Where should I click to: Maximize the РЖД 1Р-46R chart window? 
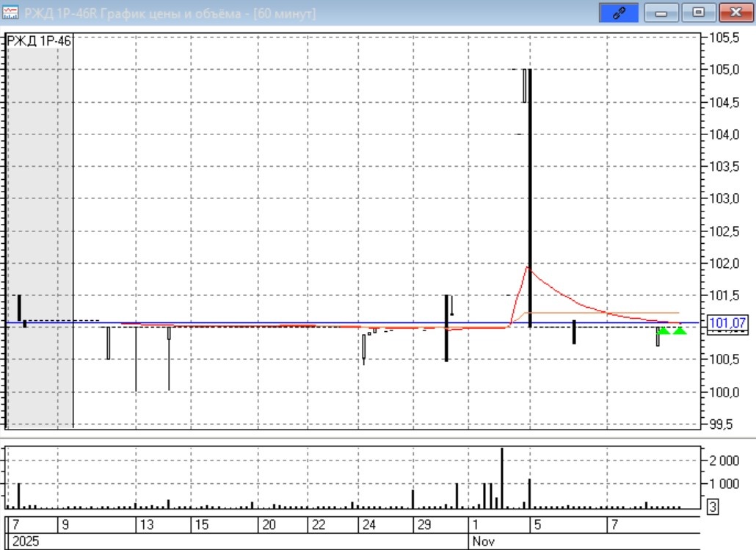698,13
